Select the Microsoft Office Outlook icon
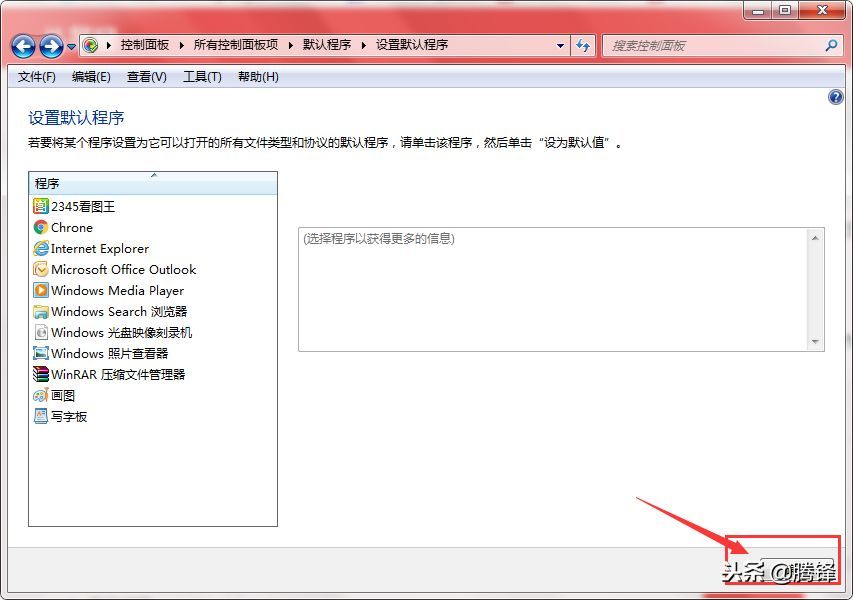Image resolution: width=853 pixels, height=600 pixels. coord(41,269)
